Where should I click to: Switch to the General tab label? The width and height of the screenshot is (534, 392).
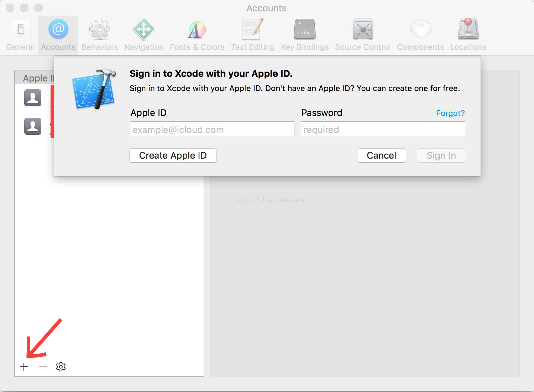[x=20, y=47]
